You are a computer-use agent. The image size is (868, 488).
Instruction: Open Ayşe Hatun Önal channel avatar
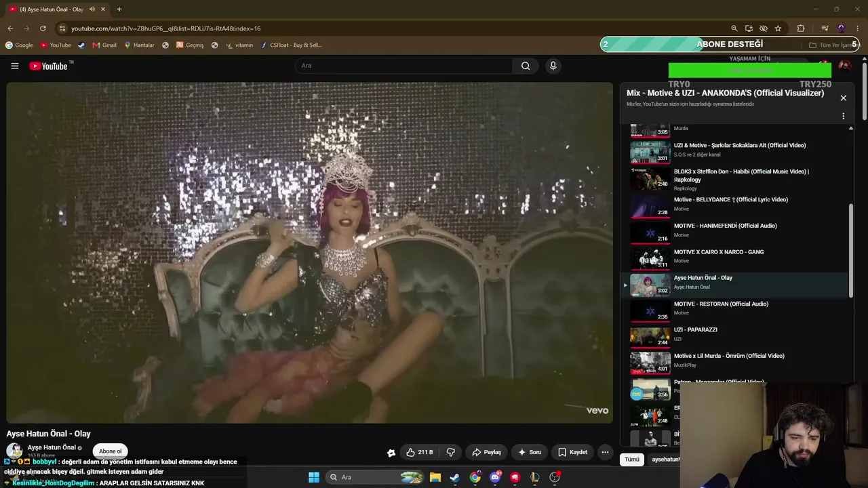(14, 451)
